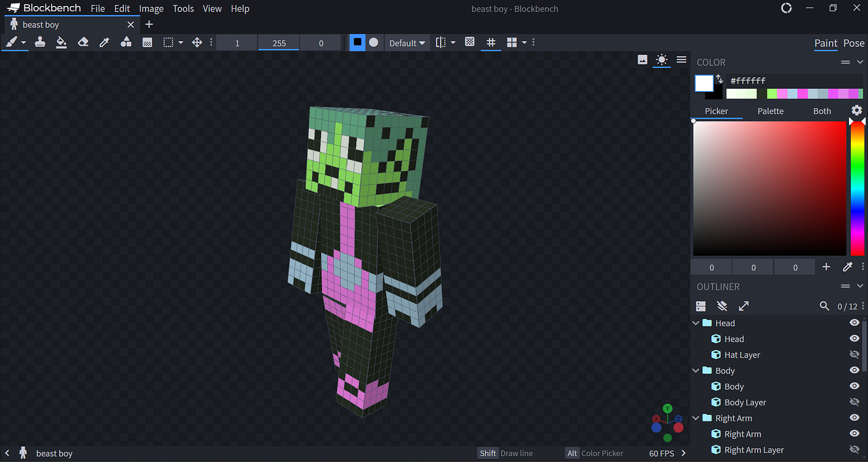Switch to the Both tab

(x=822, y=111)
